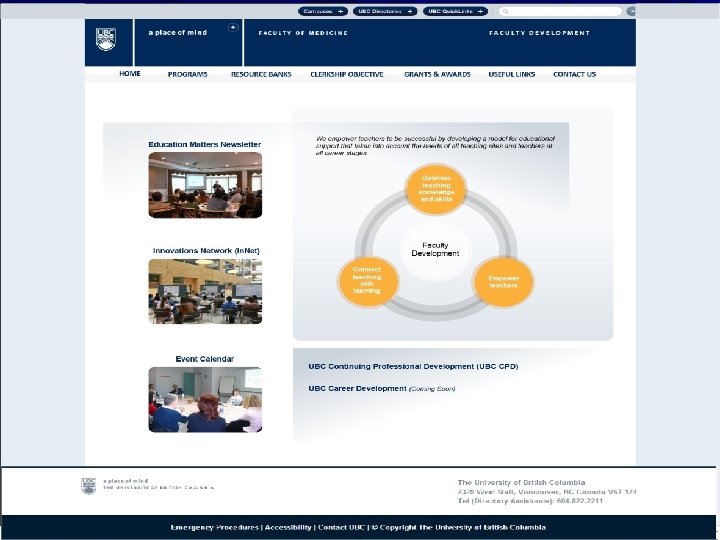This screenshot has width=720, height=540.
Task: Open the Contact UBC footer link
Action: pos(342,527)
